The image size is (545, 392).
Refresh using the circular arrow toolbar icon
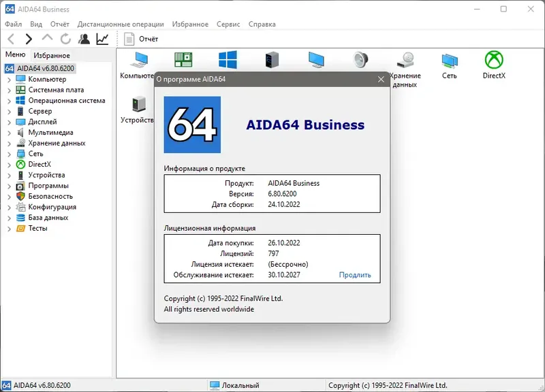[65, 39]
